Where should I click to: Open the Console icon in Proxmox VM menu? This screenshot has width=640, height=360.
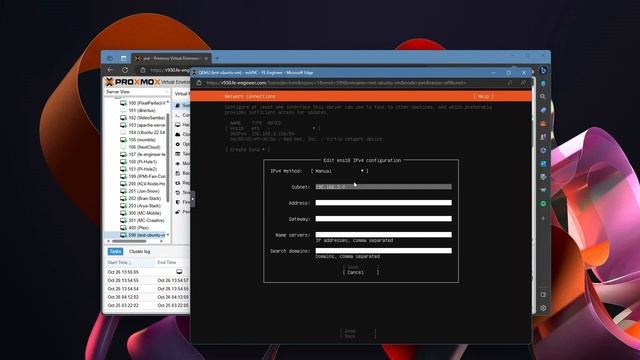click(x=178, y=115)
